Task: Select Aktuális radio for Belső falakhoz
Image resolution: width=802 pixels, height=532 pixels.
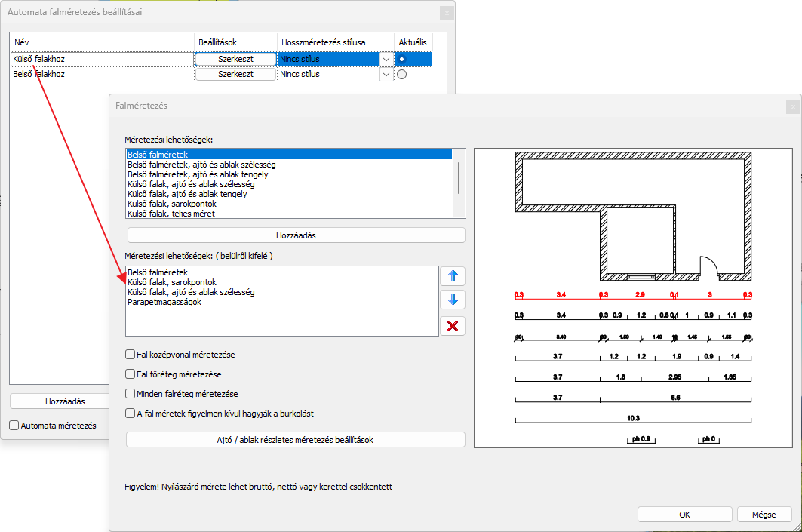Action: click(401, 75)
